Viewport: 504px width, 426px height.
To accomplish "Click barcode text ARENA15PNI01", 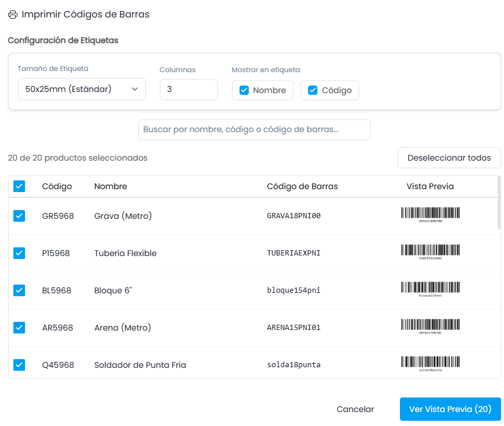I will pyautogui.click(x=294, y=328).
